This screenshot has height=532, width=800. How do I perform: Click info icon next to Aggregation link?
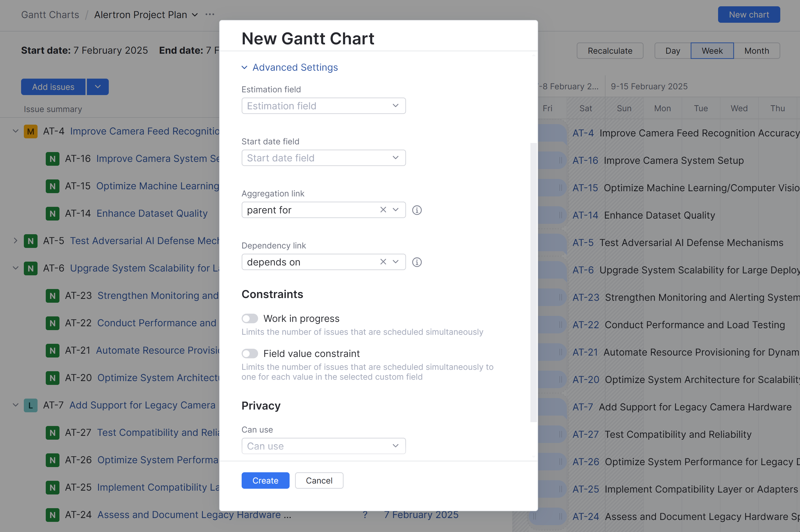tap(417, 210)
